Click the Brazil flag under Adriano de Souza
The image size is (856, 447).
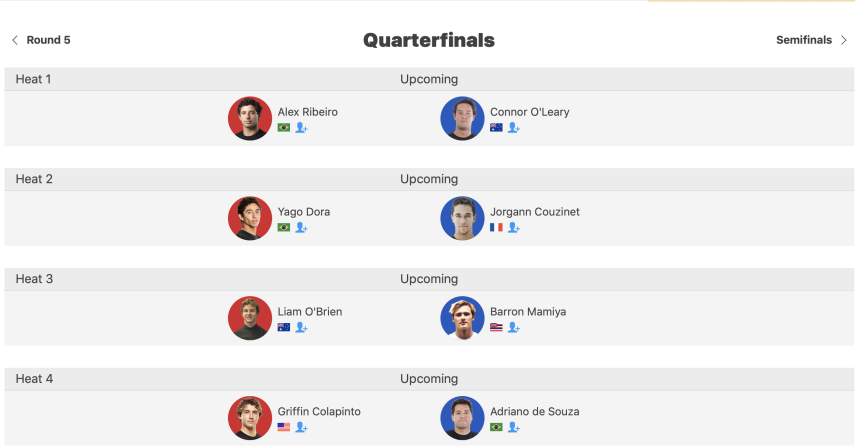[x=496, y=427]
